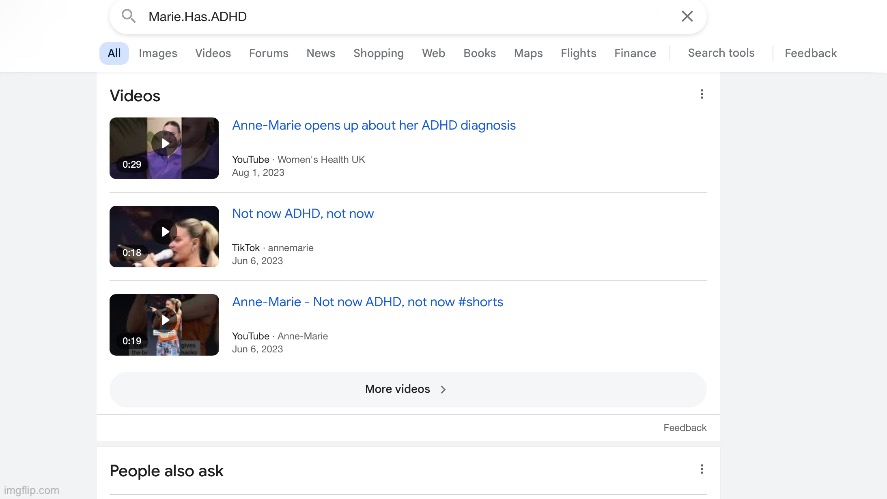Play the 0:19 YouTube shorts thumbnail

pos(164,325)
